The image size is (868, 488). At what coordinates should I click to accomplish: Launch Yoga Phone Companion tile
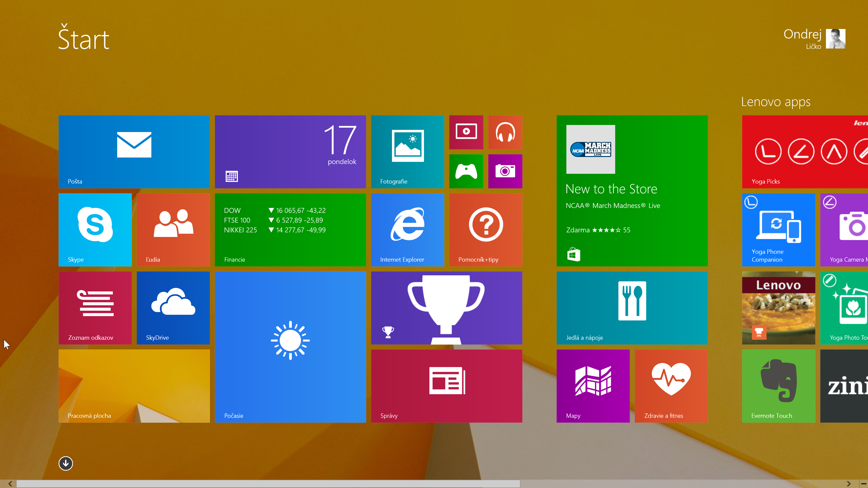778,230
